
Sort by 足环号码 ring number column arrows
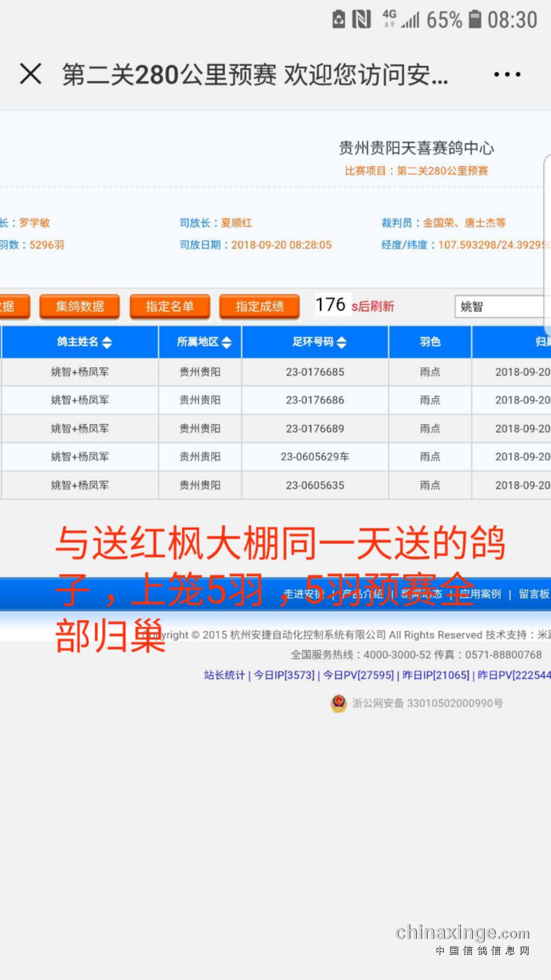(341, 342)
